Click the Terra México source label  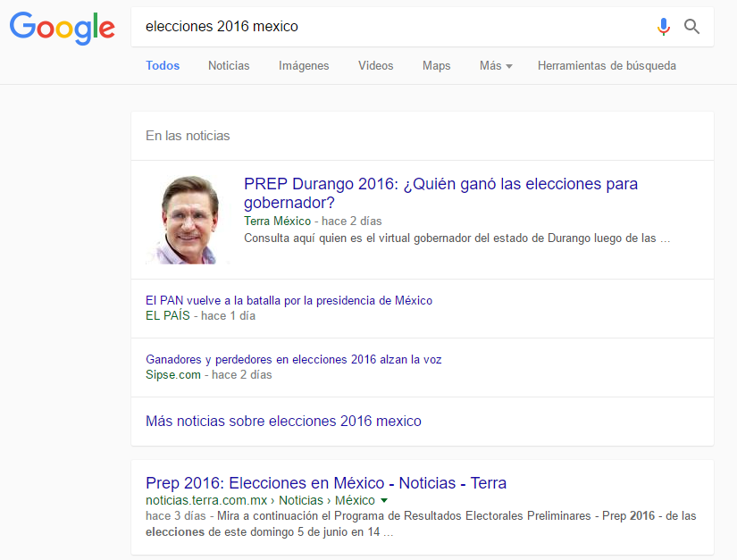(277, 221)
